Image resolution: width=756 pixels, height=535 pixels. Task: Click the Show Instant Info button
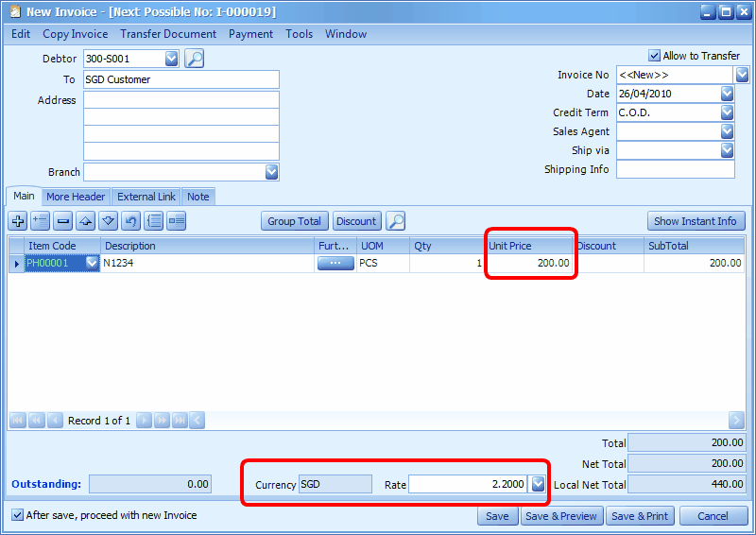[696, 221]
